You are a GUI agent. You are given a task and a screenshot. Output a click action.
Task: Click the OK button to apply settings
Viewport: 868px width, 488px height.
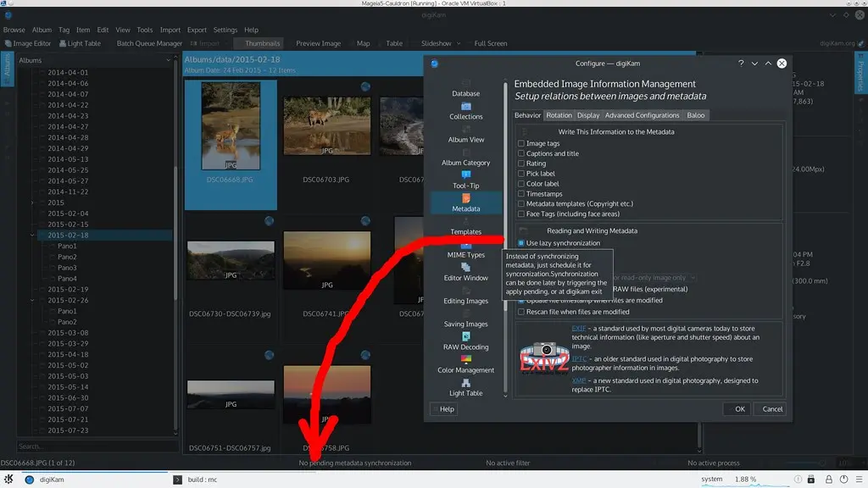737,408
